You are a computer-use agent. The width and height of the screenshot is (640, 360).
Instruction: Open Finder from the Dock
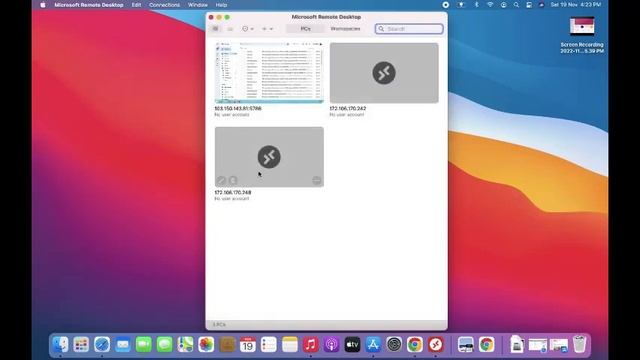tap(60, 344)
